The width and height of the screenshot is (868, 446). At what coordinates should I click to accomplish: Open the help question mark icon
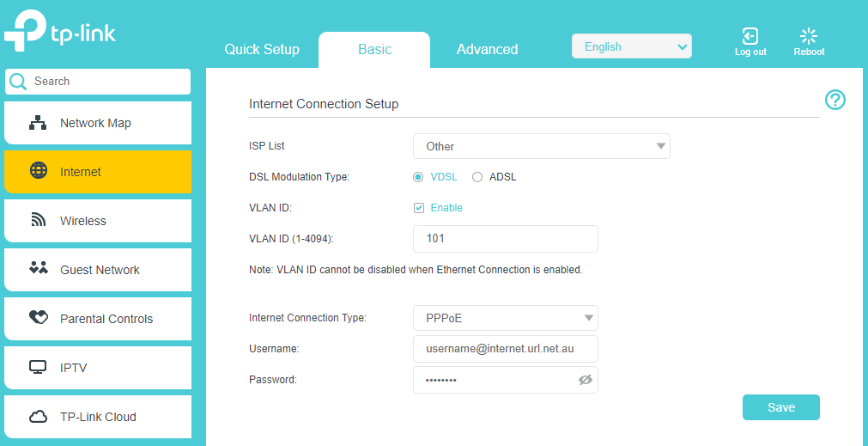point(835,101)
